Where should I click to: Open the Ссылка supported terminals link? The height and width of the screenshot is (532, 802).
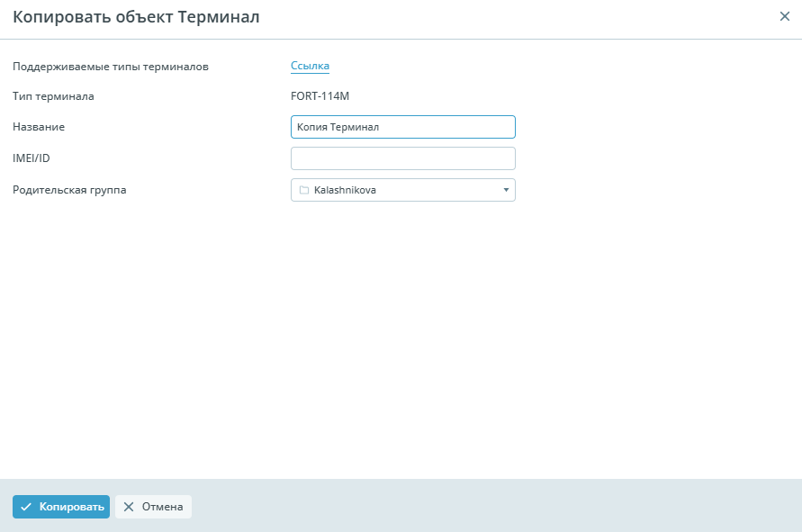(310, 66)
